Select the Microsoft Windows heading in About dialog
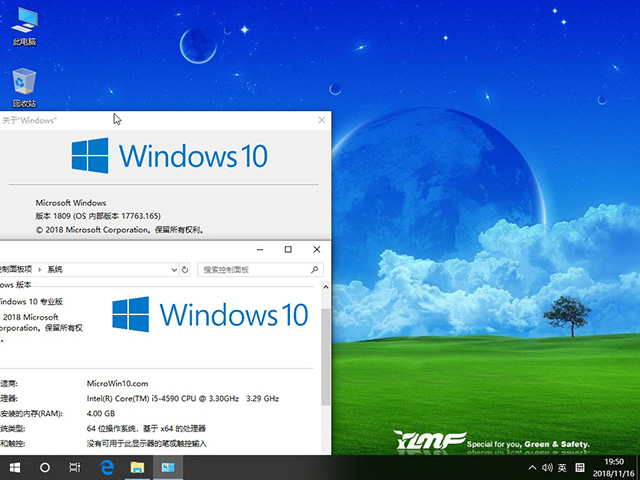 (x=71, y=202)
